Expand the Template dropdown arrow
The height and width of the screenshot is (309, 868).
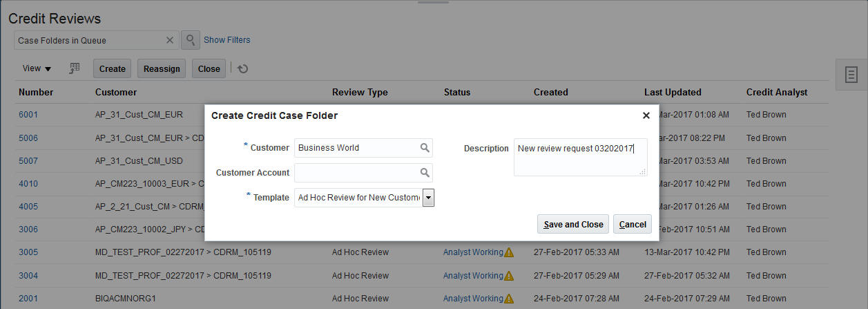[428, 198]
